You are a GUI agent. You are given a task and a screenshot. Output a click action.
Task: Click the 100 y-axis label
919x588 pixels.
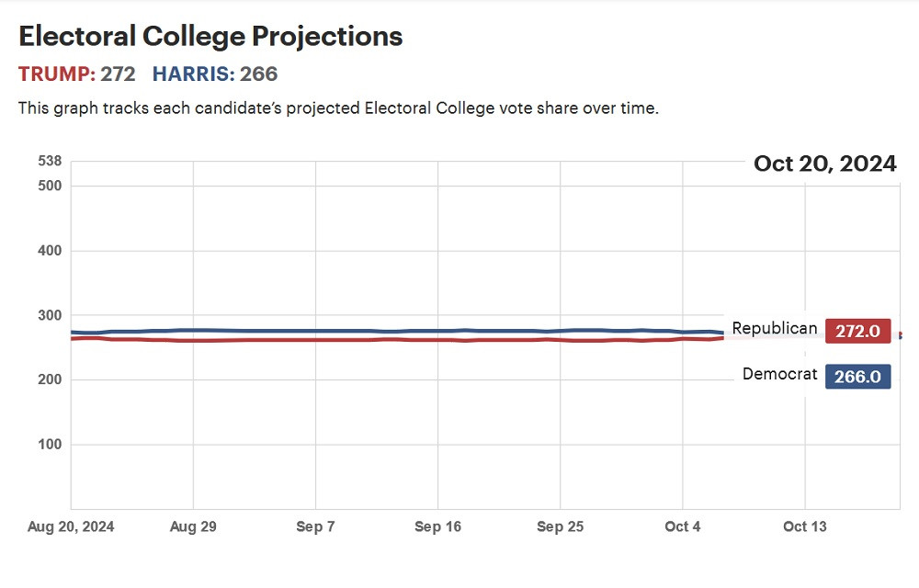point(50,445)
